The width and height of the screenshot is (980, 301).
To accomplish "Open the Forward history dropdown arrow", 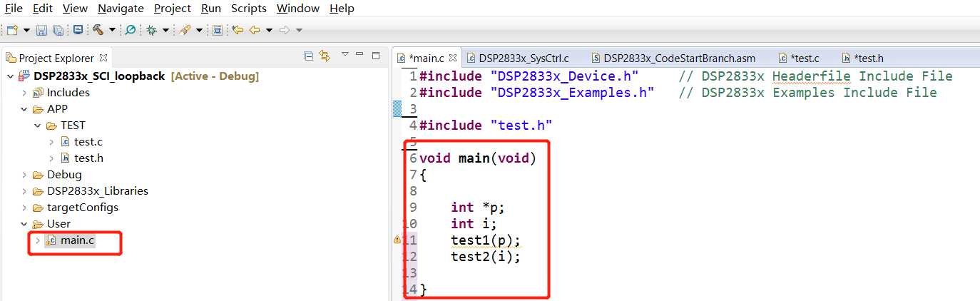I will (x=299, y=30).
